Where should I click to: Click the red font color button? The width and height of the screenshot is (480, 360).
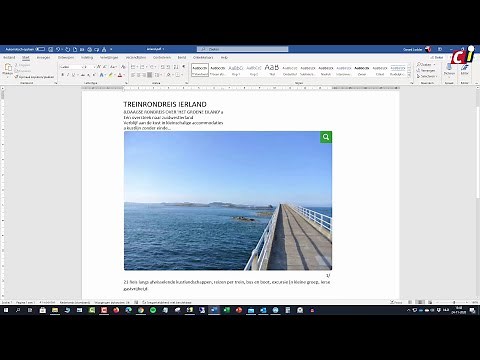(x=120, y=75)
